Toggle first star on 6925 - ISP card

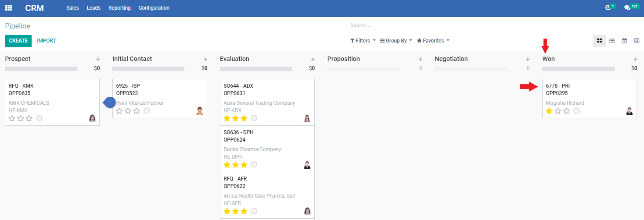click(x=119, y=111)
